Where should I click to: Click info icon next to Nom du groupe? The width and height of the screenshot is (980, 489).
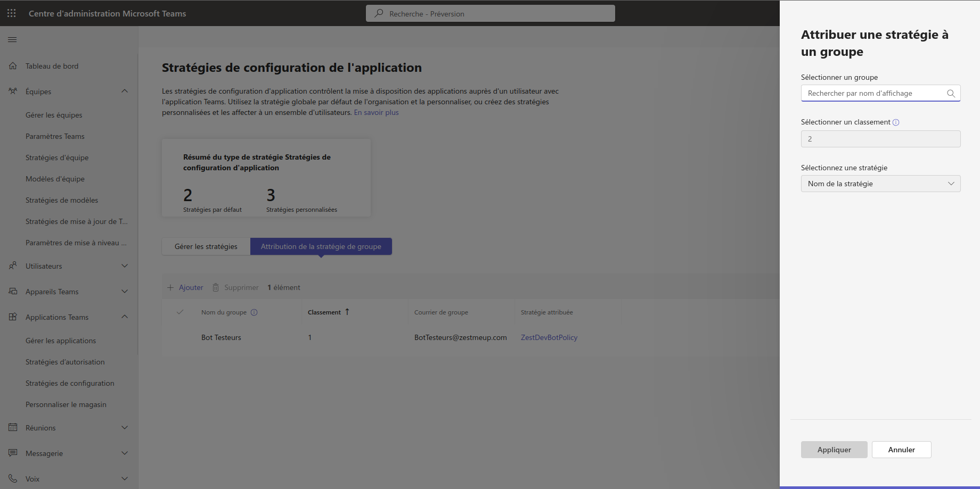click(x=254, y=312)
